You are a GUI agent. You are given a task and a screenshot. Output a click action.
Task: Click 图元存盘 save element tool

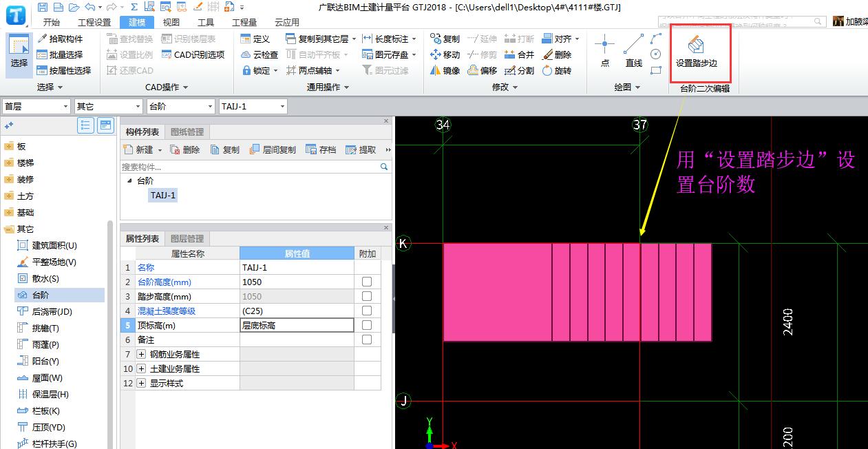[389, 54]
